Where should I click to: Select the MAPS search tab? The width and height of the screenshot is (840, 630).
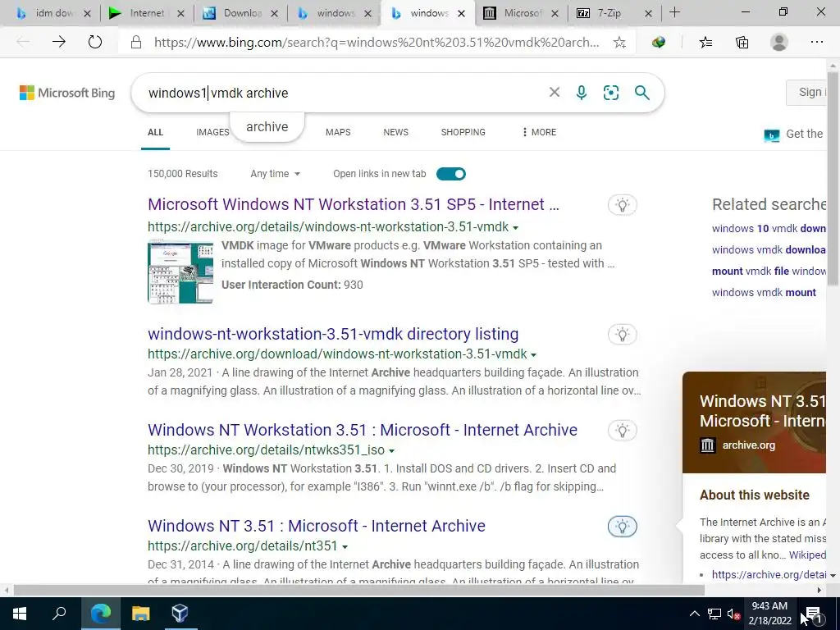pyautogui.click(x=338, y=132)
